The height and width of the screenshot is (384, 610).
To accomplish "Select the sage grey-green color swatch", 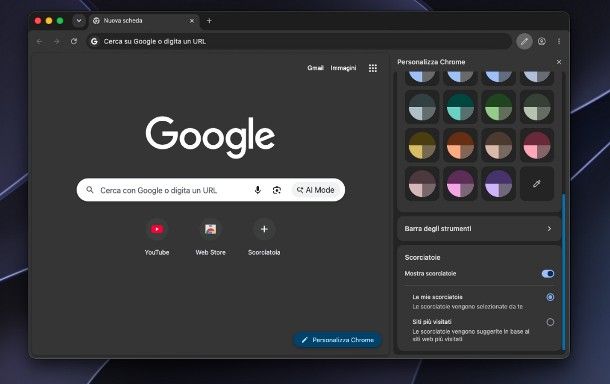I will [537, 107].
